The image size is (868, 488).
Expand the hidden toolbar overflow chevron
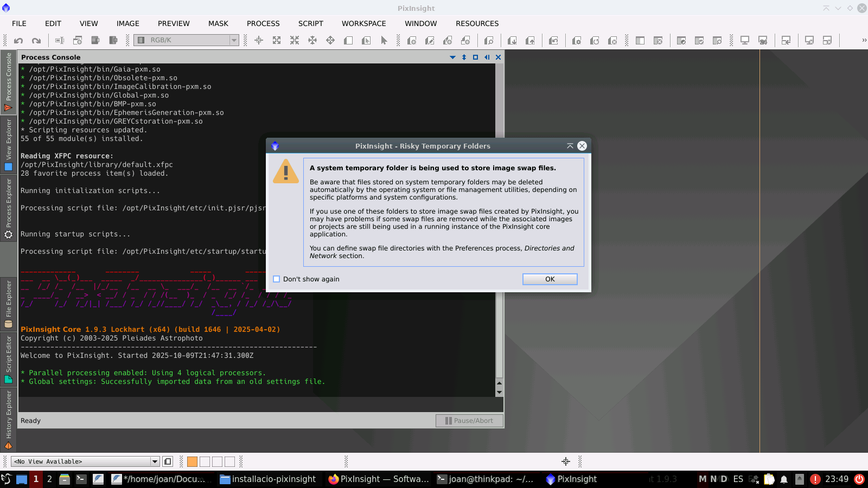[864, 40]
